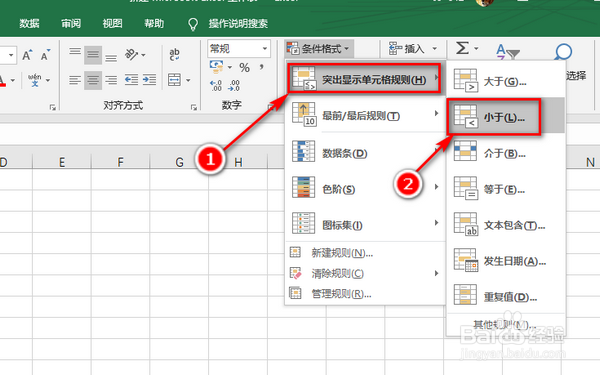This screenshot has height=375, width=600.
Task: Open 最前/最后规则(T) submenu
Action: coord(365,115)
